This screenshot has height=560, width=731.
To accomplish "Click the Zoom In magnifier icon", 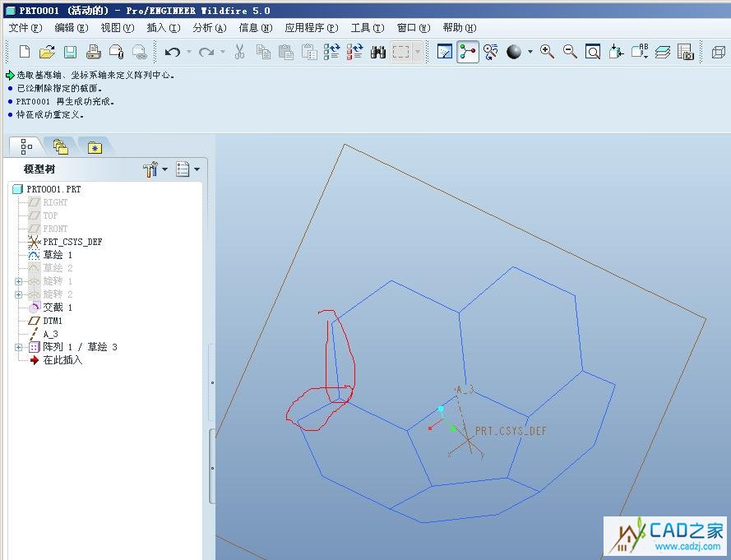I will coord(547,52).
